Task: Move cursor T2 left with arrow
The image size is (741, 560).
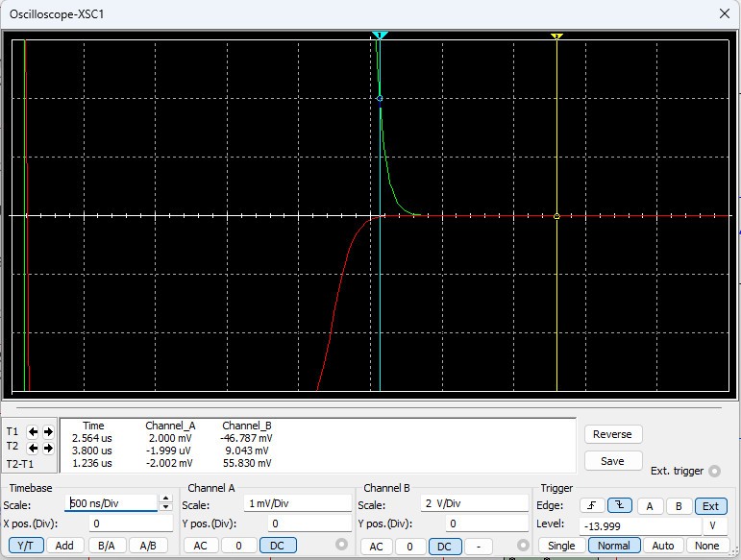Action: click(35, 448)
